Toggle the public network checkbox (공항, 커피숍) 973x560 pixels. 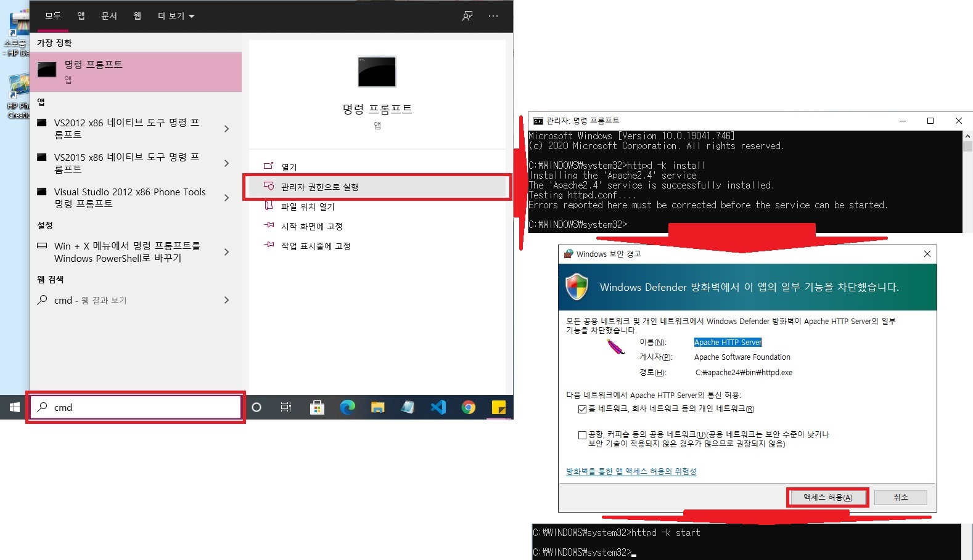click(582, 435)
